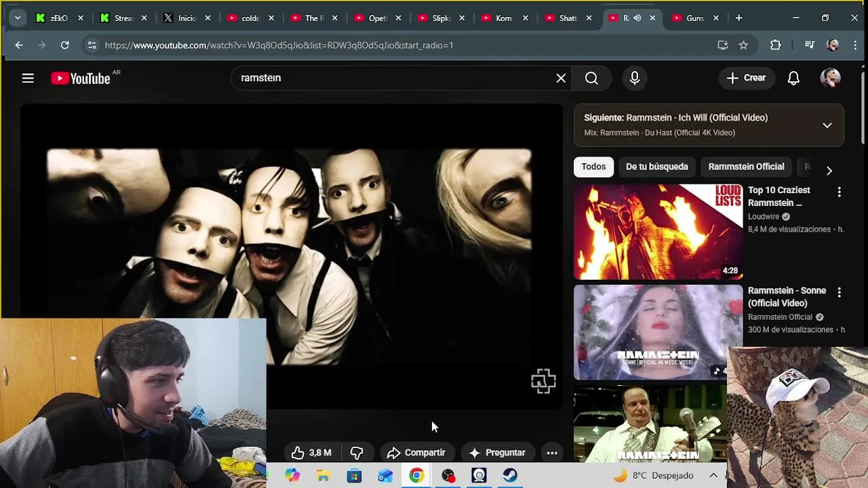
Task: Click the Preguntar button
Action: [x=497, y=453]
